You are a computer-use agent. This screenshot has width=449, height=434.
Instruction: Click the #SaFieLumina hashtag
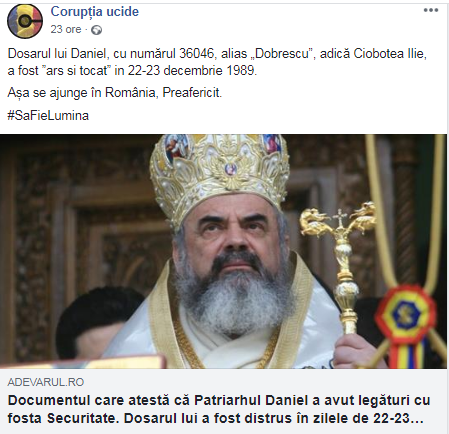[x=48, y=116]
